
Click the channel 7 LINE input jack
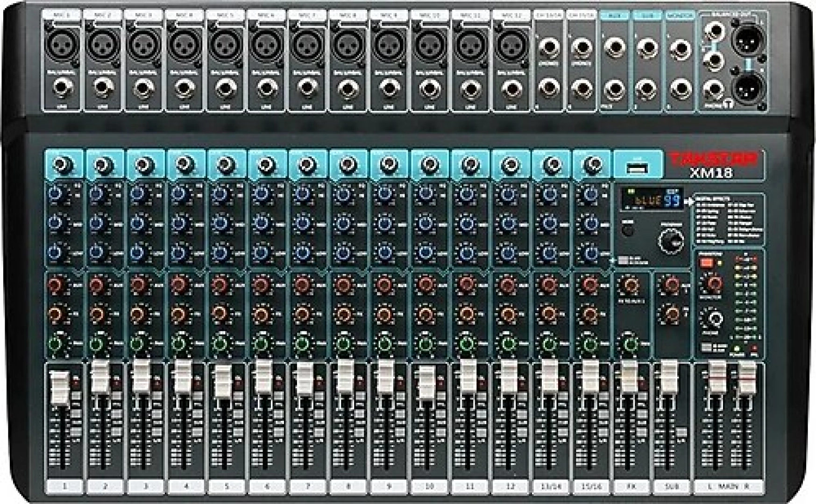click(x=308, y=88)
